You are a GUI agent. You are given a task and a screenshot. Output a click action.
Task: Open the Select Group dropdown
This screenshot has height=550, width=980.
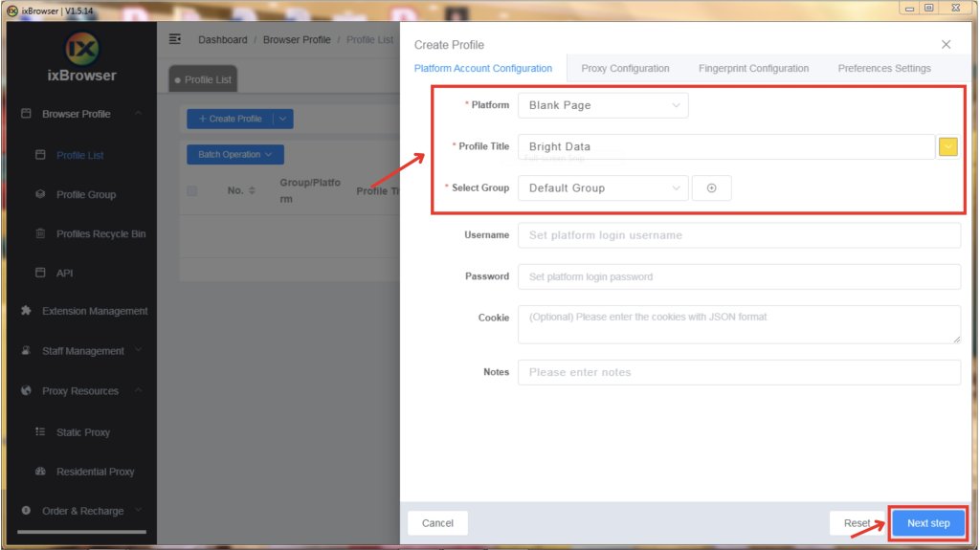point(602,188)
